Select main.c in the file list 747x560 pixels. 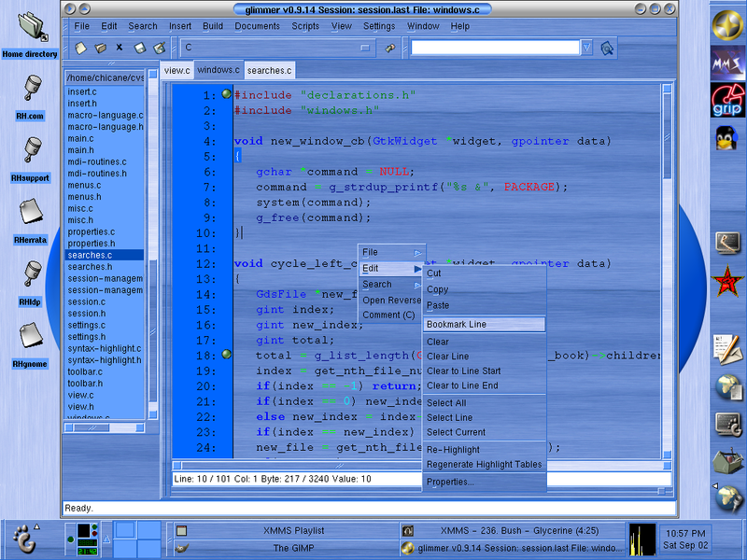pyautogui.click(x=105, y=138)
